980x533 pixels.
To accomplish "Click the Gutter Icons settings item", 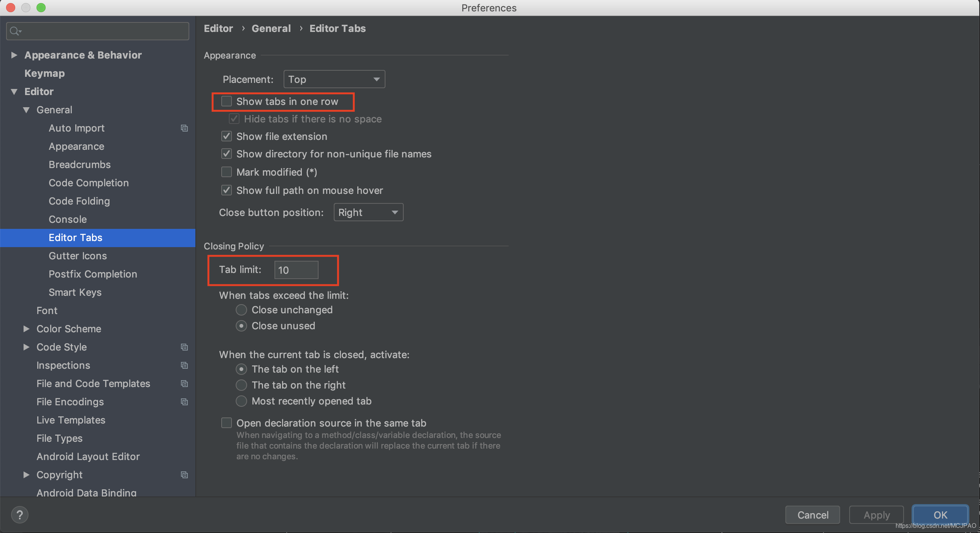I will pos(78,255).
